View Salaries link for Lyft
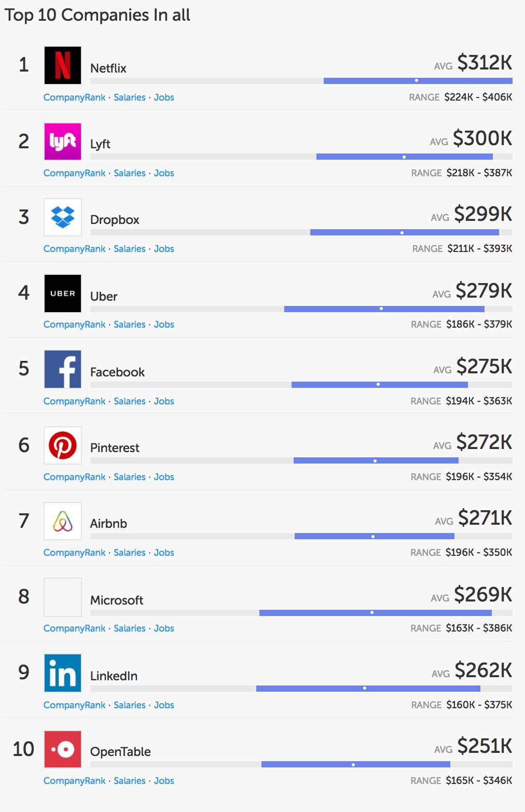This screenshot has width=525, height=812. (x=130, y=173)
